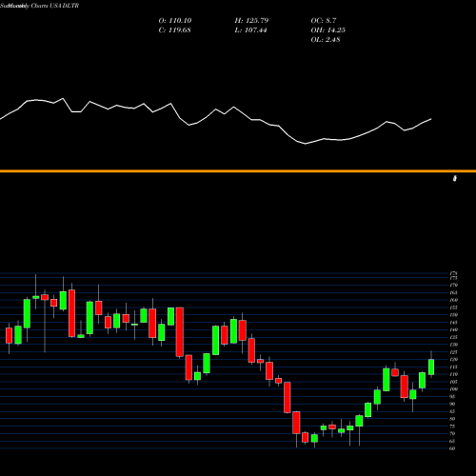Select the close value C: 119.68
This screenshot has height=476, width=476.
click(174, 30)
